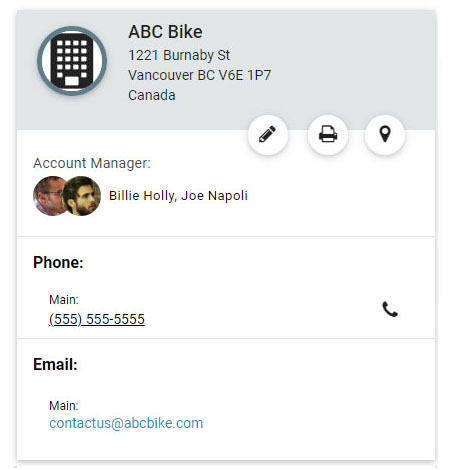The image size is (450, 470).
Task: Click the Account Manager label
Action: pyautogui.click(x=92, y=163)
